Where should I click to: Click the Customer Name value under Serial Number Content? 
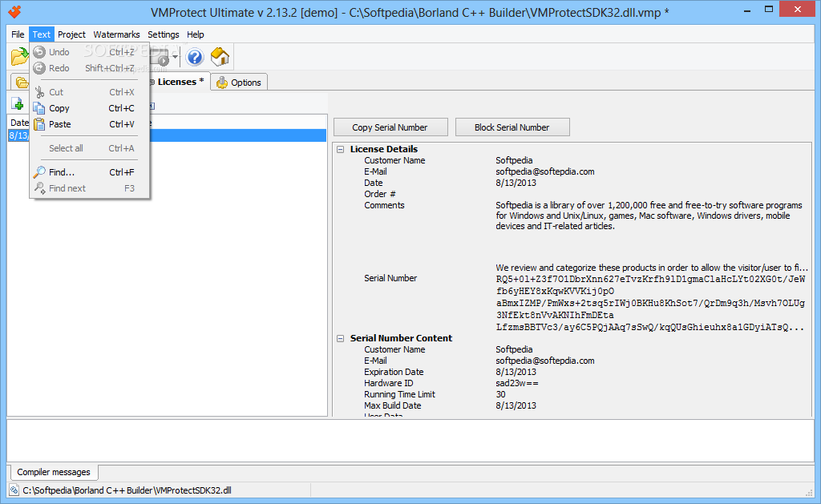click(514, 349)
